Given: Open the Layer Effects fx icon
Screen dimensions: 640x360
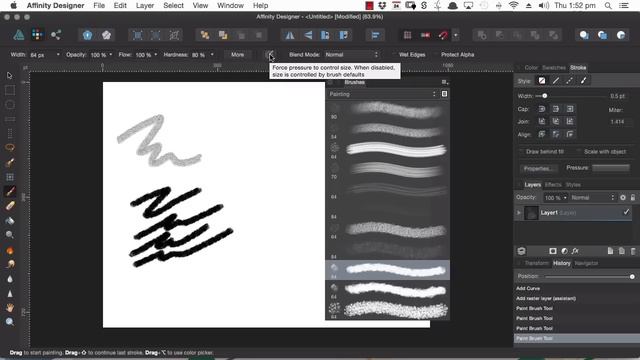Looking at the screenshot, I should pyautogui.click(x=575, y=251).
